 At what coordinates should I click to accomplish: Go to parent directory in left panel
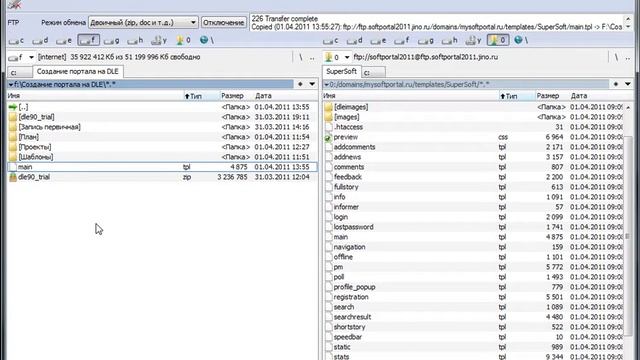312,57
